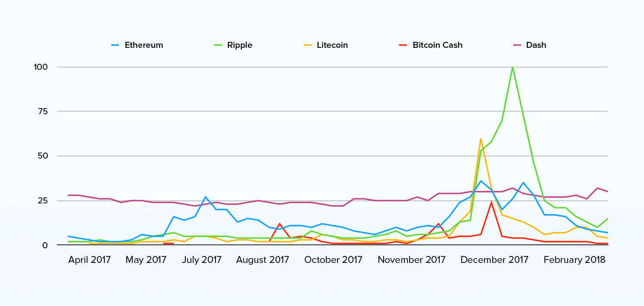The height and width of the screenshot is (306, 644).
Task: Click the Ripple peak at 100
Action: [x=512, y=67]
